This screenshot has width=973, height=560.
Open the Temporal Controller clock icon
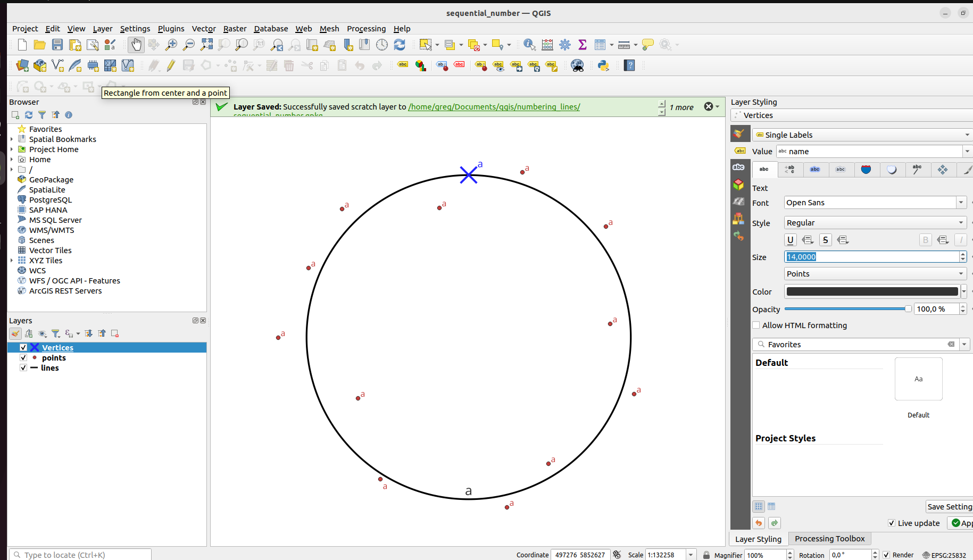point(382,45)
